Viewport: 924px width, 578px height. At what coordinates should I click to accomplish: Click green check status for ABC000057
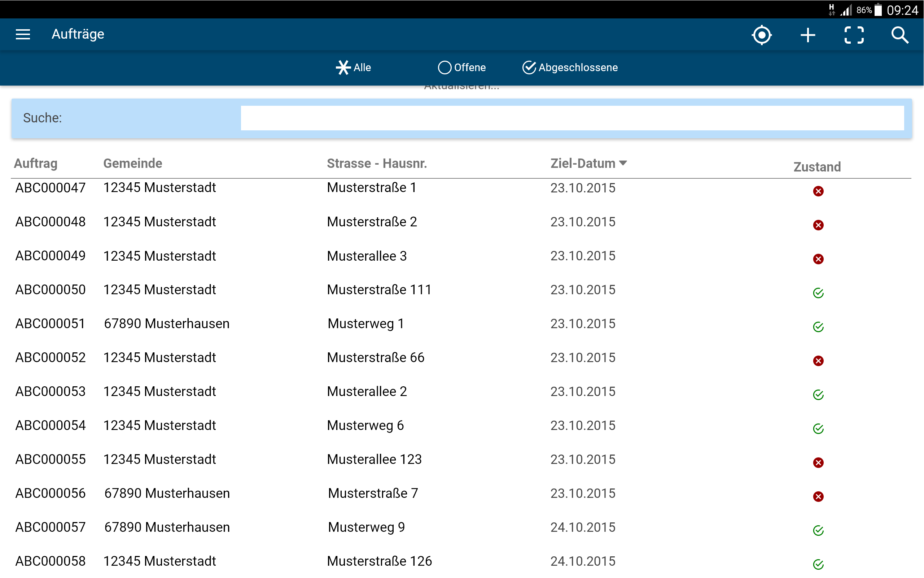click(x=818, y=531)
